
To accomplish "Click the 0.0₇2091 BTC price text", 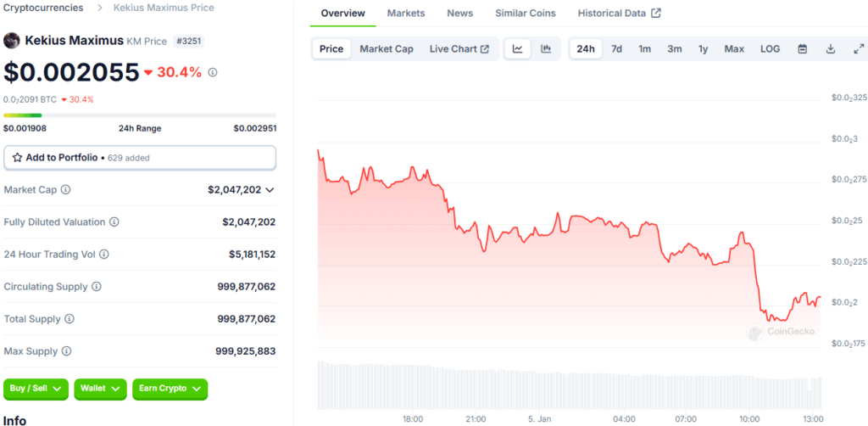I will click(x=30, y=100).
